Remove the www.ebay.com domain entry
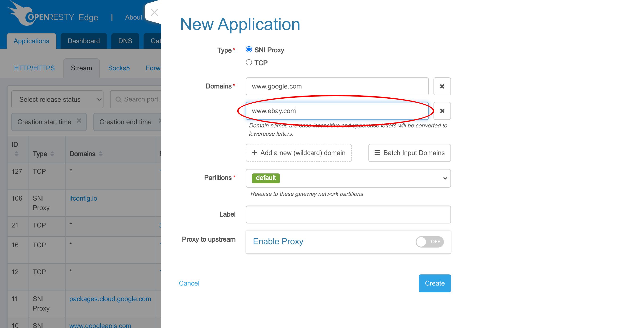Viewport: 644px width, 328px height. tap(442, 111)
